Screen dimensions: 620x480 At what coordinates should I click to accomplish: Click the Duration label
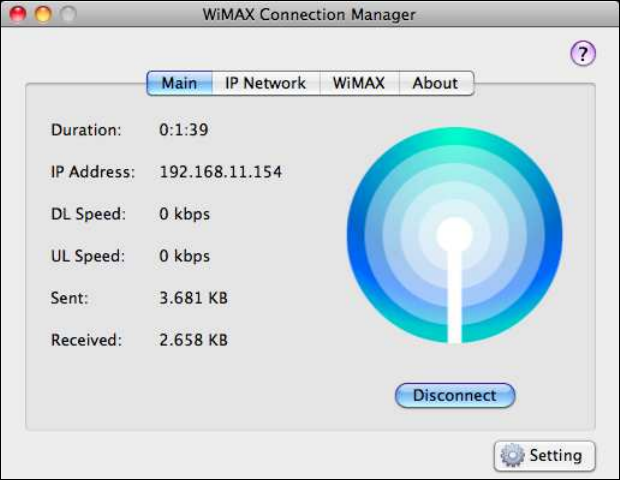(86, 130)
